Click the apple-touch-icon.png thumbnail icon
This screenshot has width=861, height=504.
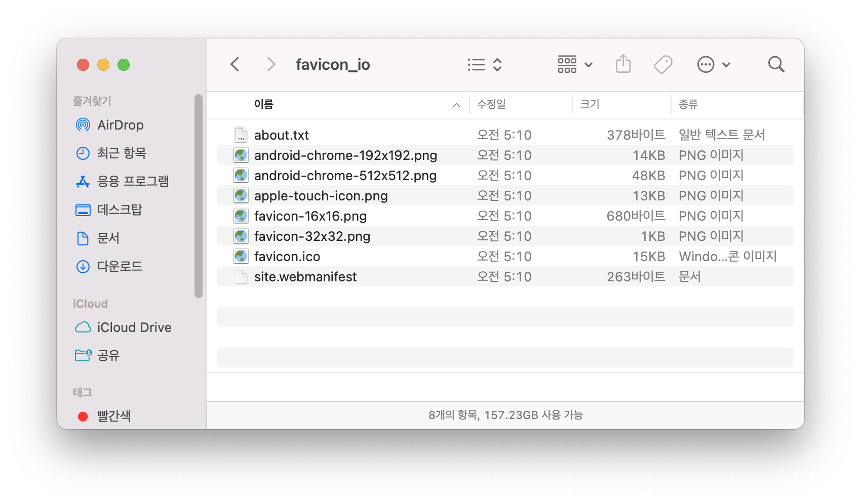[x=241, y=195]
